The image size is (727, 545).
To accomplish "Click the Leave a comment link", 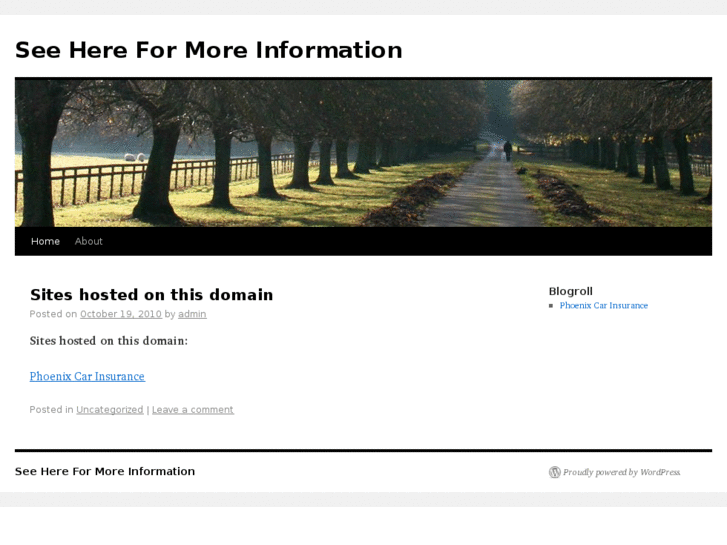I will (193, 410).
